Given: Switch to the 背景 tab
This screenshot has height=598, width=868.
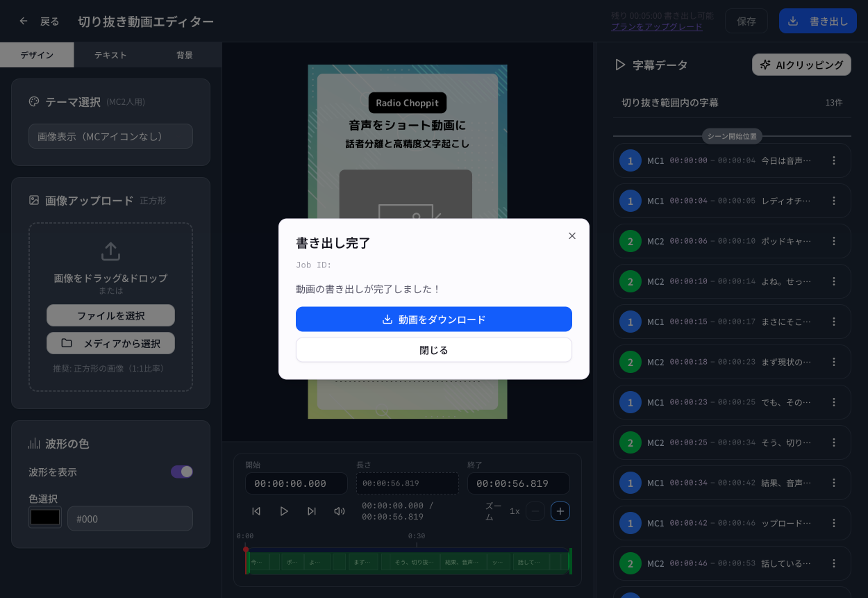Looking at the screenshot, I should [x=185, y=55].
